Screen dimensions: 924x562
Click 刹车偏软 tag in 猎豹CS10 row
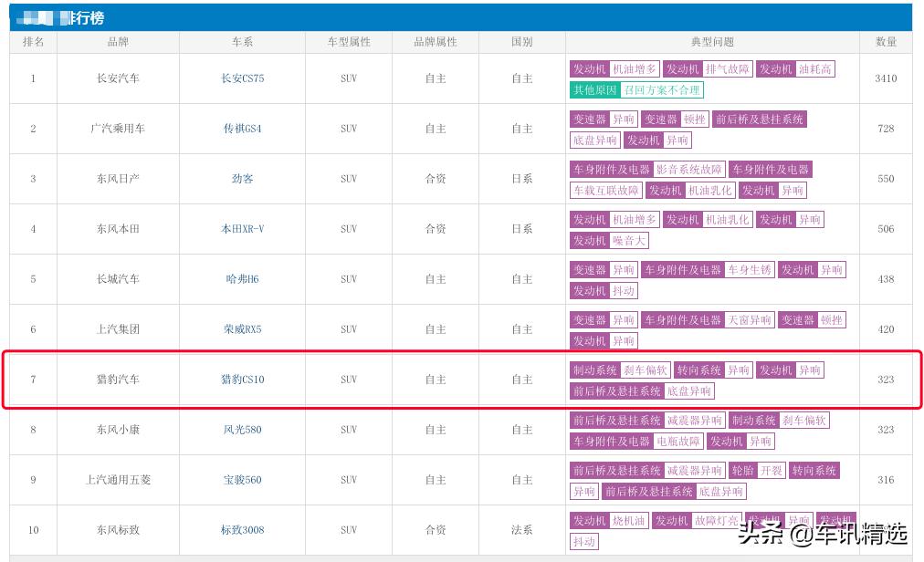tap(646, 370)
